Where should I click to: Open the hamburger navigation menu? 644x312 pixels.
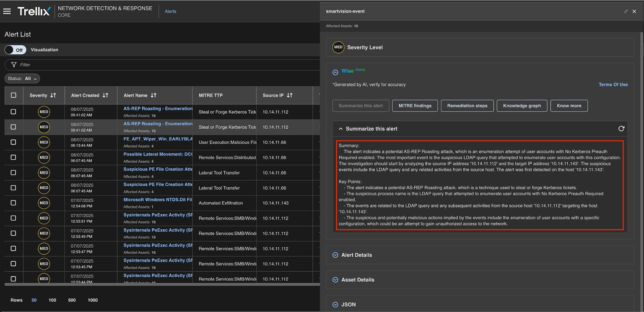pyautogui.click(x=7, y=11)
